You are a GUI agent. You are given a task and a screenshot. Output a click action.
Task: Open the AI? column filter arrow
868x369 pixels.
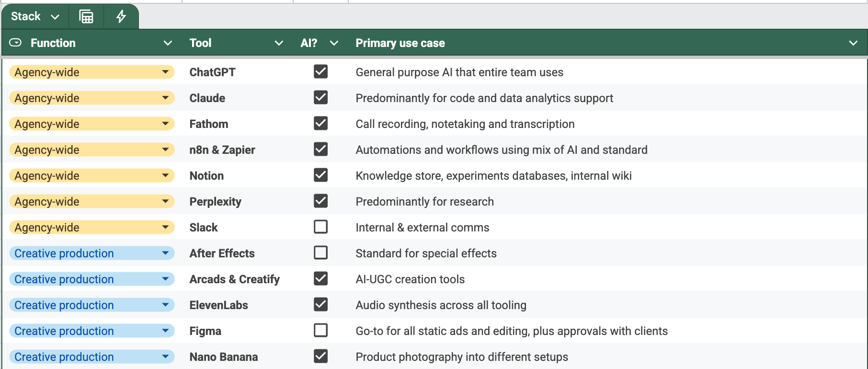tap(334, 43)
